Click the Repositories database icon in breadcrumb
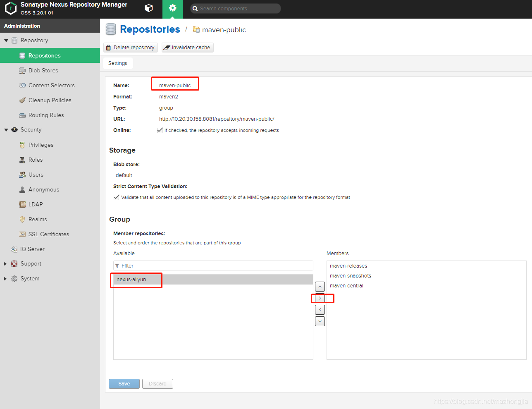The image size is (532, 409). 111,29
